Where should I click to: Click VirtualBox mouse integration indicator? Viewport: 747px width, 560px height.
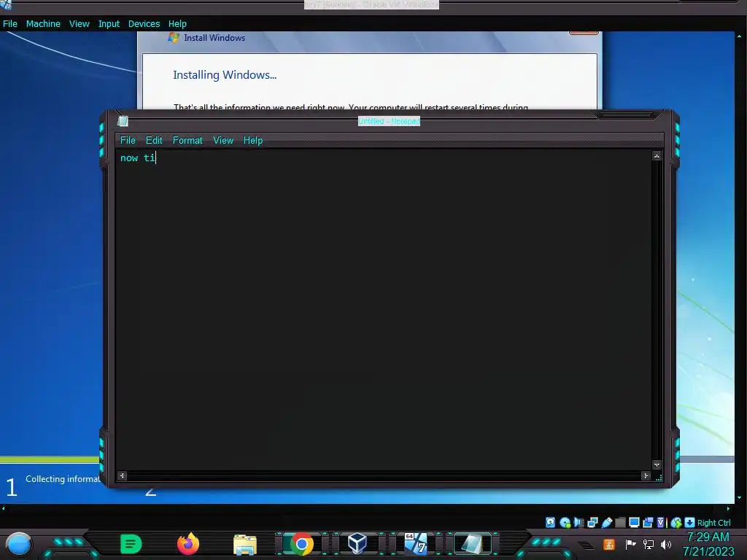click(676, 523)
